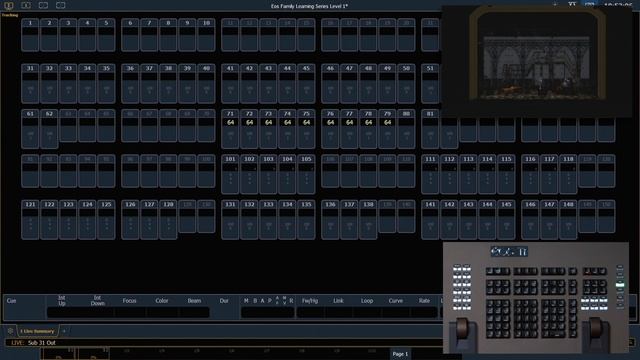640x360 pixels.
Task: Select channel 103 tile
Action: (x=268, y=174)
